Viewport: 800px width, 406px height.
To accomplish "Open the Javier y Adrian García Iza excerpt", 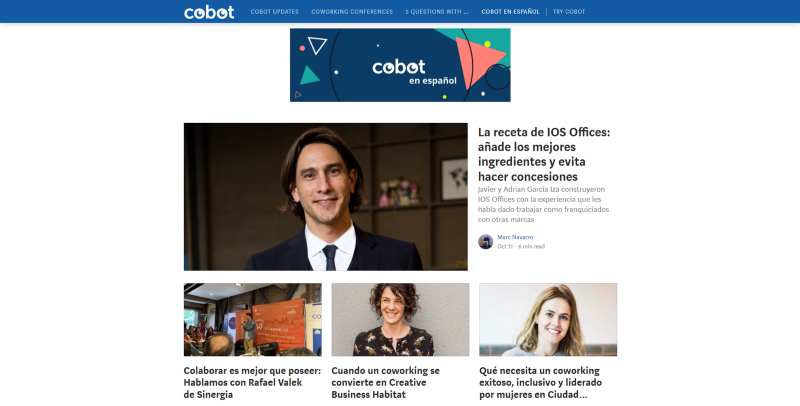I will pos(543,205).
